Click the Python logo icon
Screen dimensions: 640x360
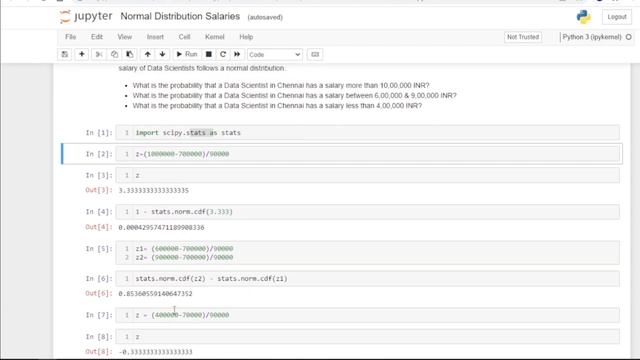(583, 17)
